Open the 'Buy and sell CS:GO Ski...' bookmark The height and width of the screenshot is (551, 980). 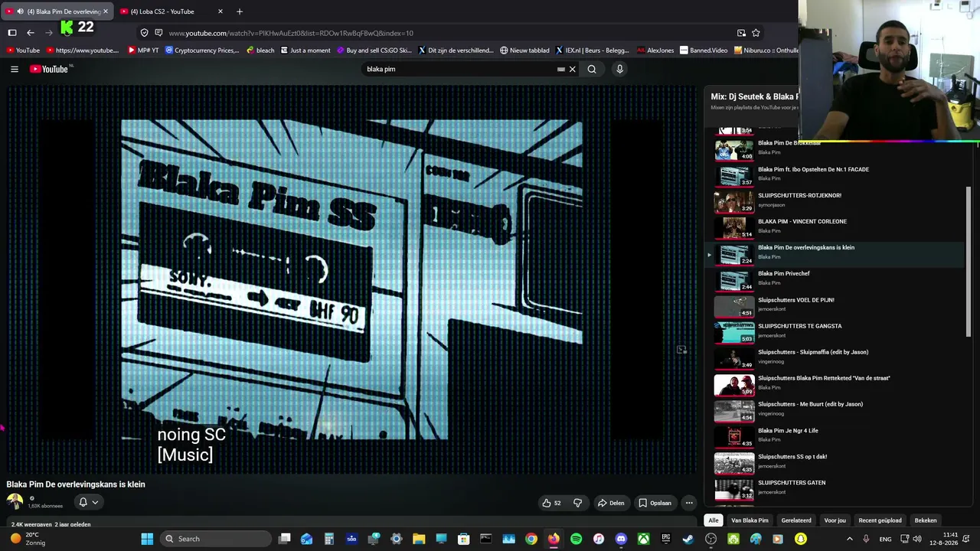[x=374, y=51]
